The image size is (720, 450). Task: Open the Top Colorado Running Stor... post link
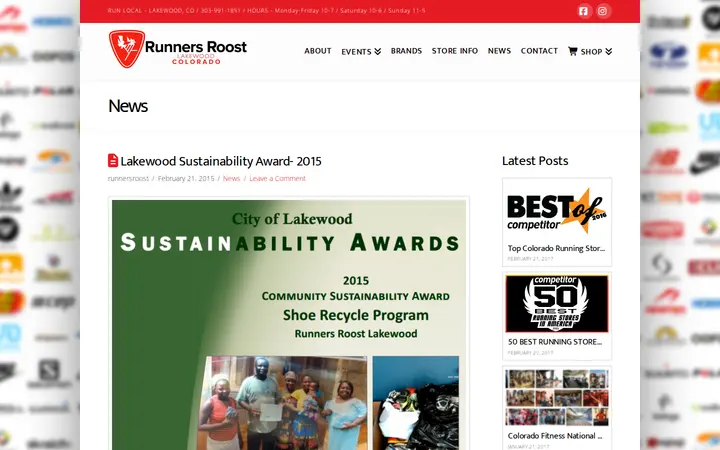(x=557, y=248)
